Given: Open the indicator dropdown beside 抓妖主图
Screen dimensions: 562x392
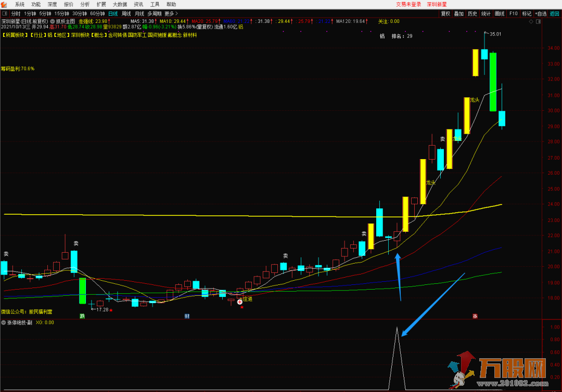Looking at the screenshot, I should (53, 21).
